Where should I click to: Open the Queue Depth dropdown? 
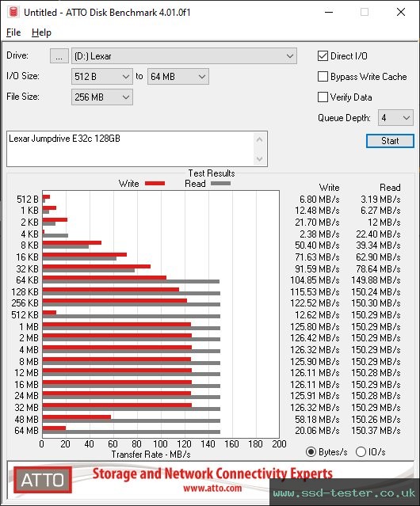click(395, 118)
